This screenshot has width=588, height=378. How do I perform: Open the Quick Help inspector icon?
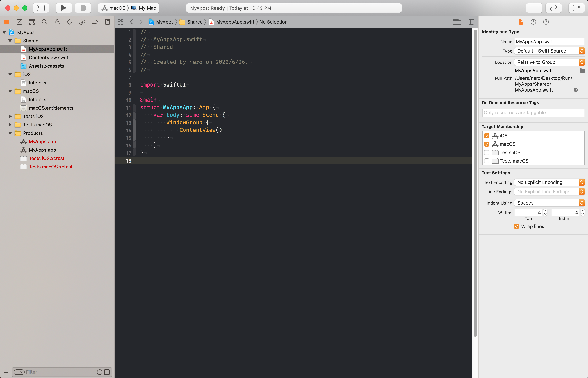coord(546,22)
